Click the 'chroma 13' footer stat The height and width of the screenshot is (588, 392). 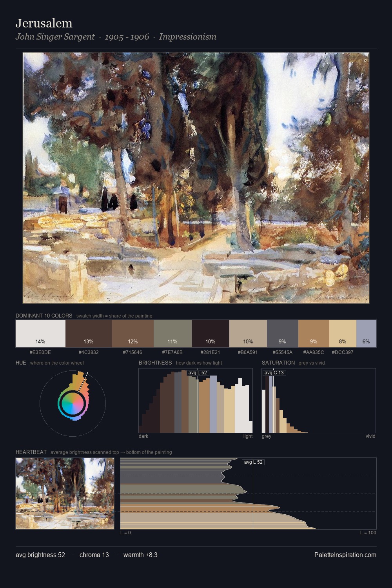pos(94,555)
